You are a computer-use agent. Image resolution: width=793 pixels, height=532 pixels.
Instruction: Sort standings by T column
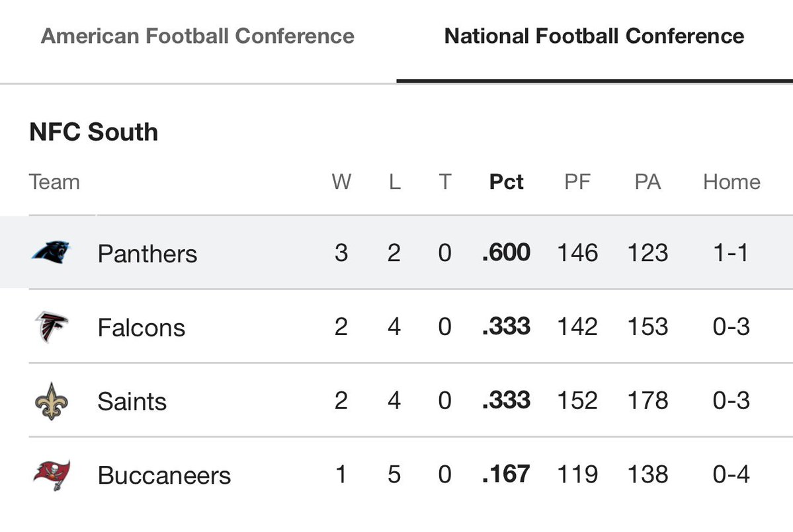(x=445, y=182)
